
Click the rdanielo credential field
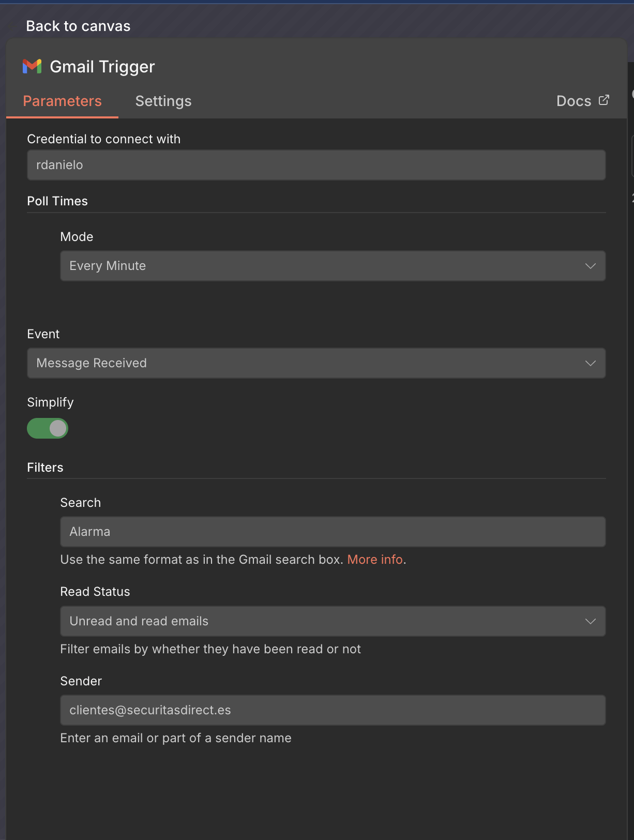pos(316,165)
